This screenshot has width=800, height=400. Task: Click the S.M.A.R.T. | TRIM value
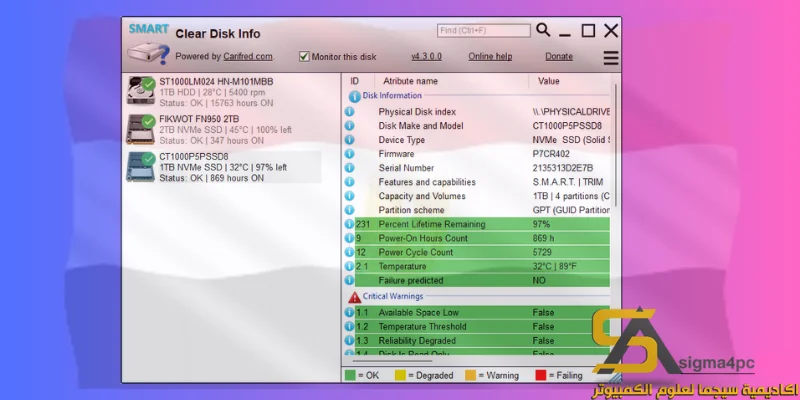tap(568, 182)
